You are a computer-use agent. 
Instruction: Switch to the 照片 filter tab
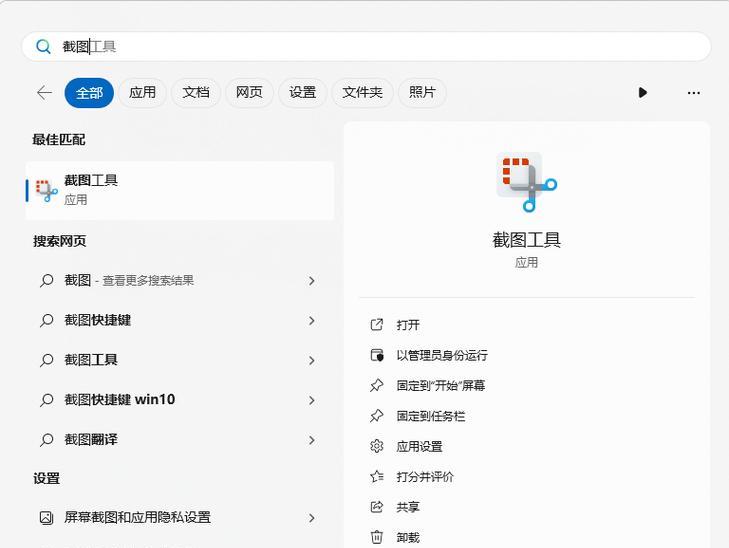point(422,92)
